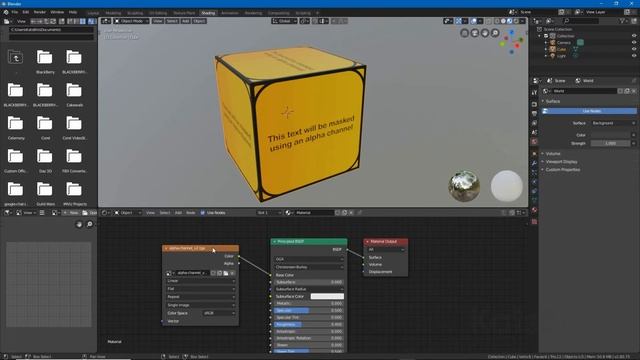640x360 pixels.
Task: Open the GGX distribution dropdown
Action: pos(309,259)
